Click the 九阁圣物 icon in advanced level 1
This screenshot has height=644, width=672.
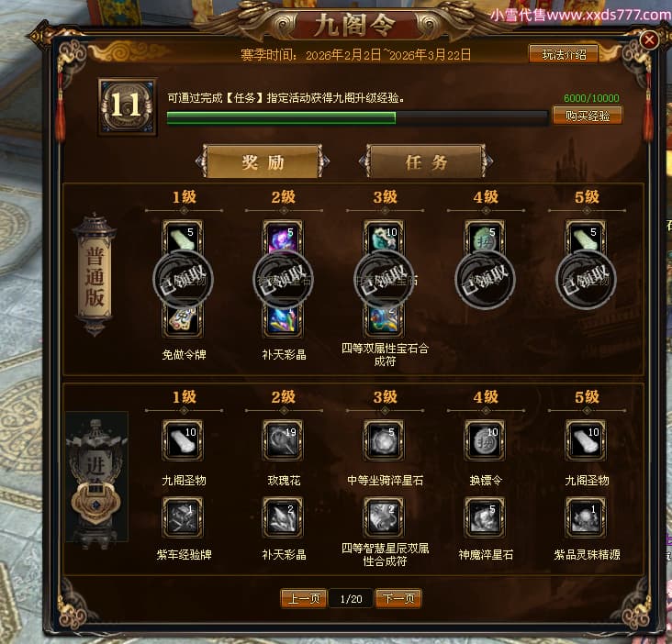click(x=183, y=439)
